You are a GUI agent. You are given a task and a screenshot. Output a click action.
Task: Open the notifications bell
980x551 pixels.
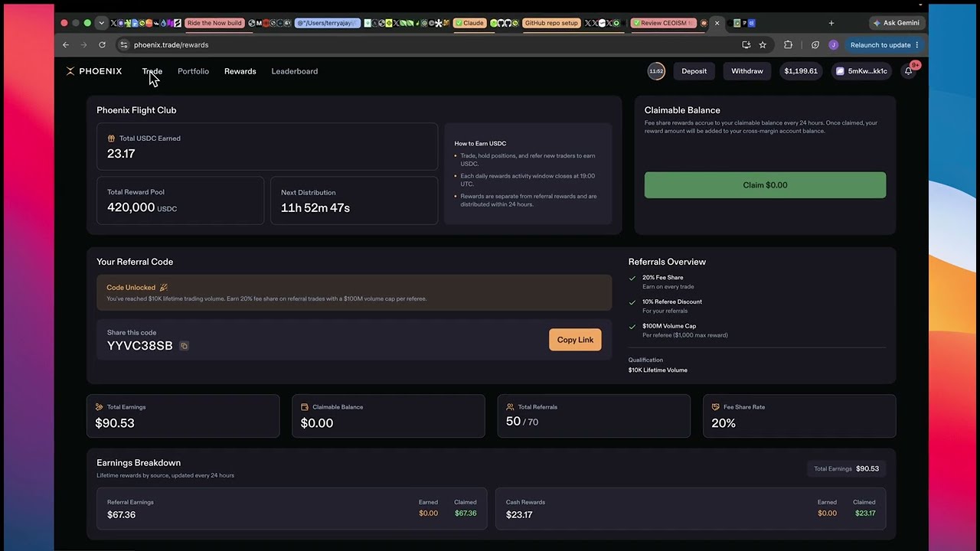908,71
